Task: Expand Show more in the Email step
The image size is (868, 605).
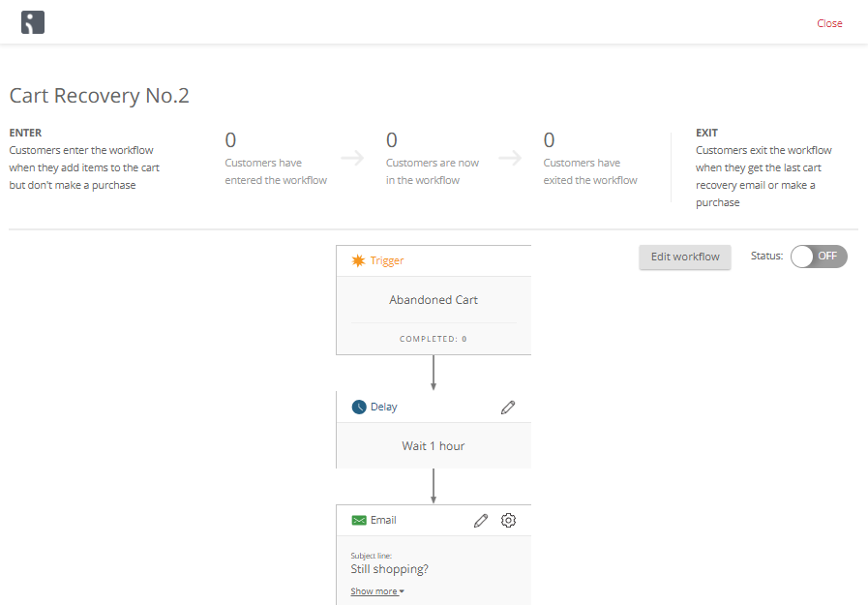Action: [x=374, y=591]
